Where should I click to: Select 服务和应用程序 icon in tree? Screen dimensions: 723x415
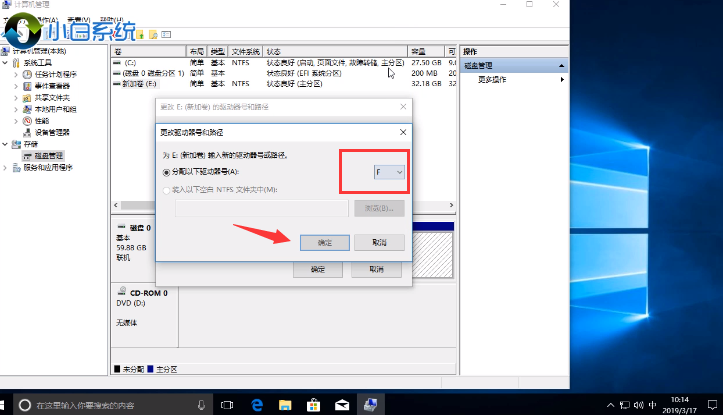pyautogui.click(x=17, y=167)
